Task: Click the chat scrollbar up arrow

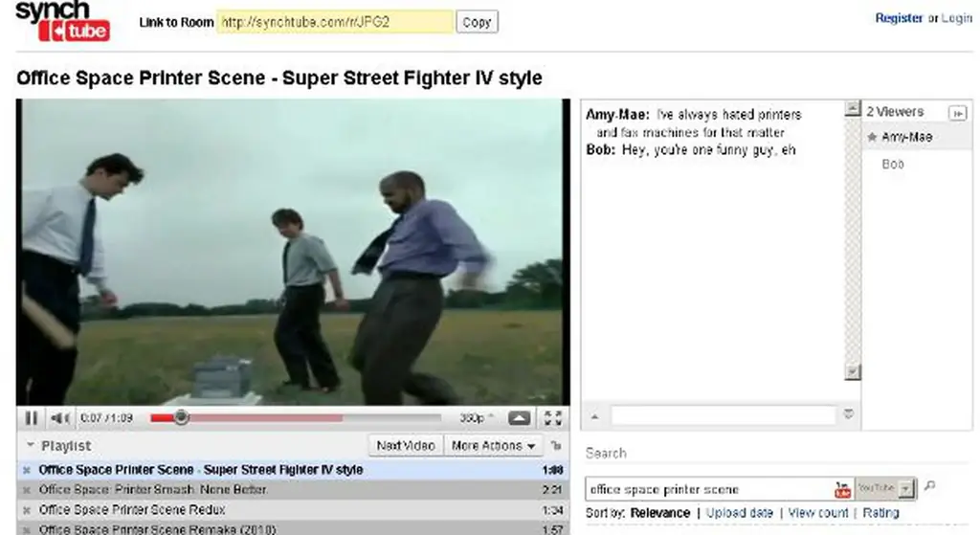Action: [853, 109]
